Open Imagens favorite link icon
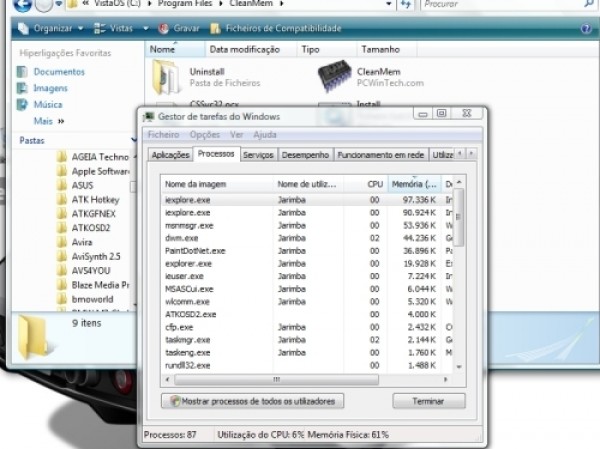Screen dimensions: 600x449 (23, 88)
